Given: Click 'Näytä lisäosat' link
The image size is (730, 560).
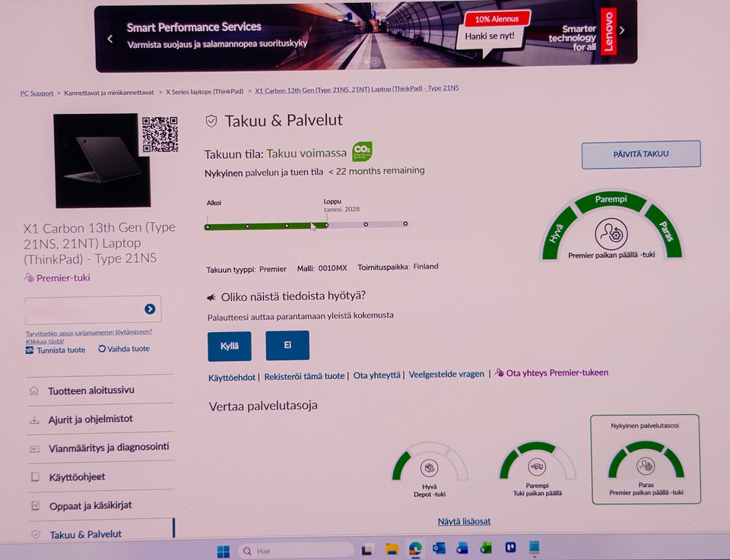Looking at the screenshot, I should tap(464, 521).
